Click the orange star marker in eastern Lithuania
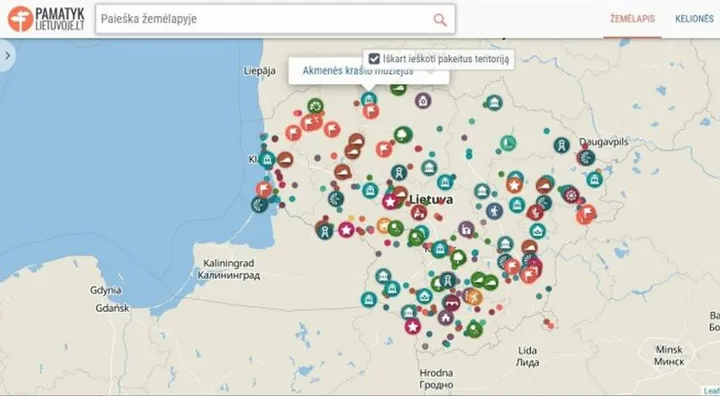Viewport: 720px width, 396px height. tap(515, 186)
